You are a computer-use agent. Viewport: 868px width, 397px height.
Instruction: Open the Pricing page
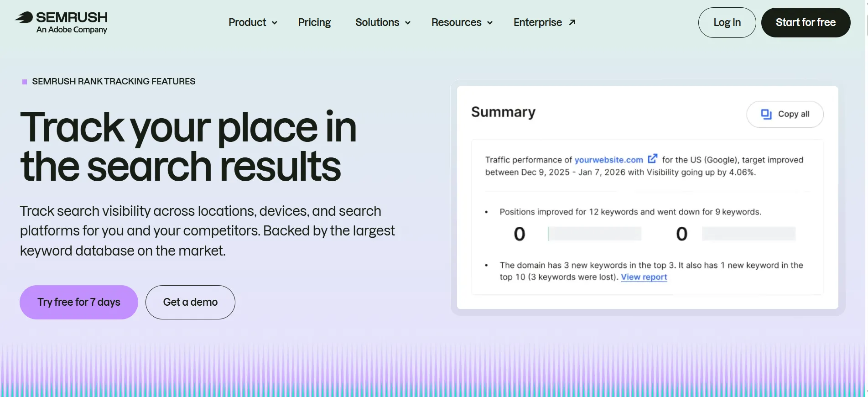click(x=314, y=22)
